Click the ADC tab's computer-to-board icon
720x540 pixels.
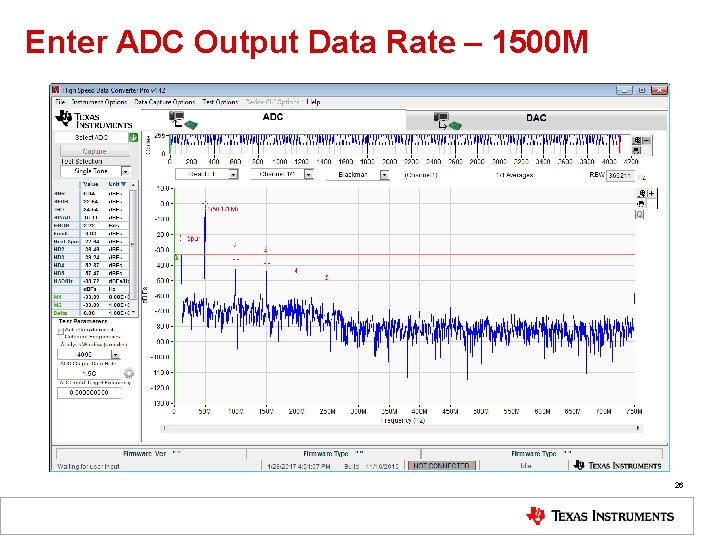183,120
